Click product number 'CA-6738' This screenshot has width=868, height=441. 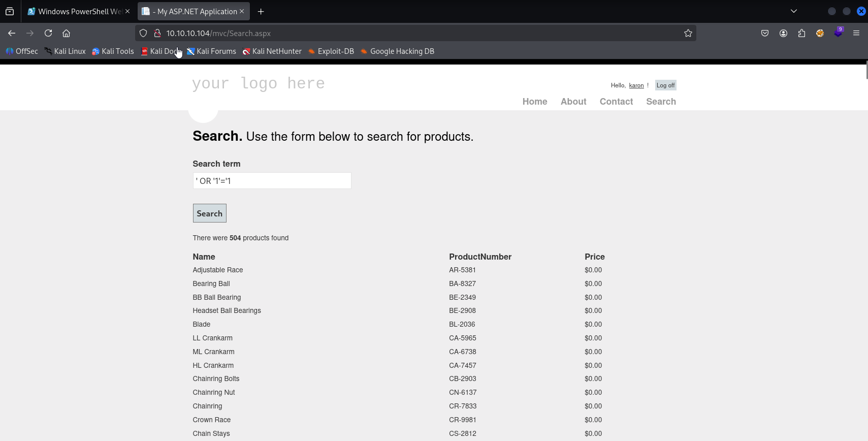coord(462,352)
